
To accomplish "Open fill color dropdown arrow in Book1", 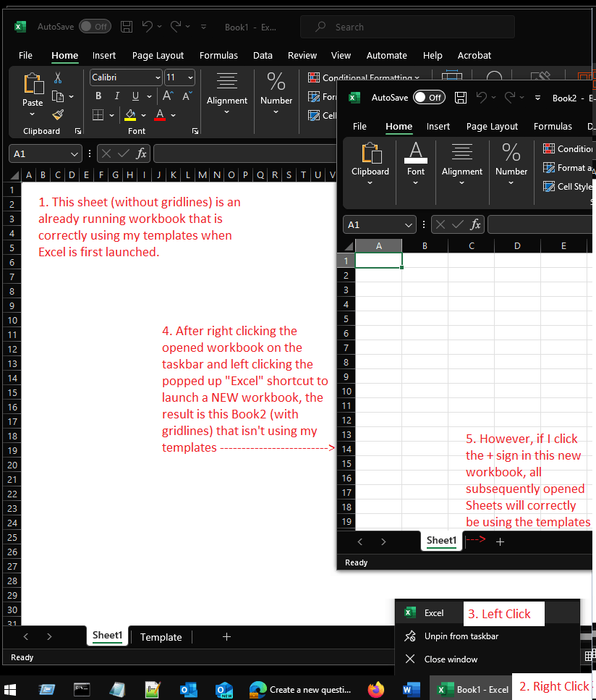I will [x=144, y=115].
